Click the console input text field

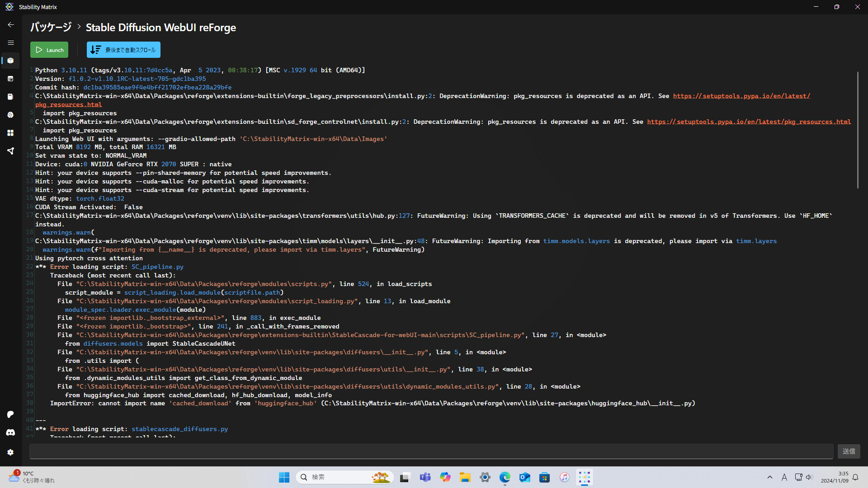coord(431,451)
